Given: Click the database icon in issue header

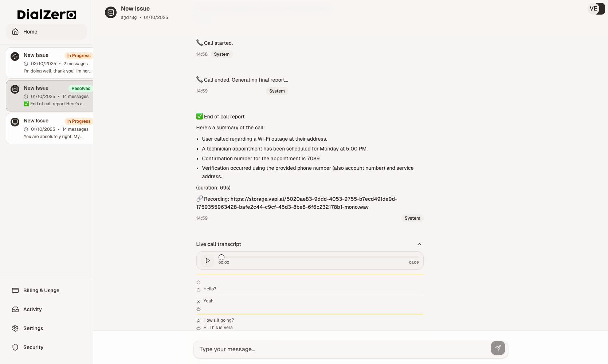Looking at the screenshot, I should pyautogui.click(x=111, y=12).
